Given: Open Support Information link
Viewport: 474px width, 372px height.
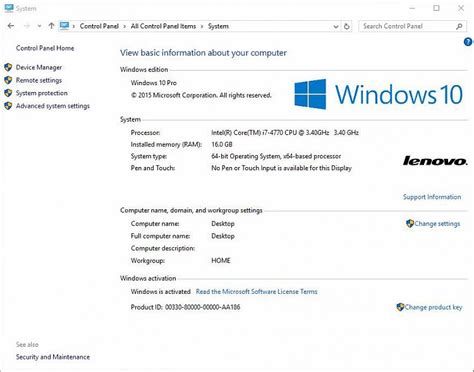Looking at the screenshot, I should [x=432, y=197].
